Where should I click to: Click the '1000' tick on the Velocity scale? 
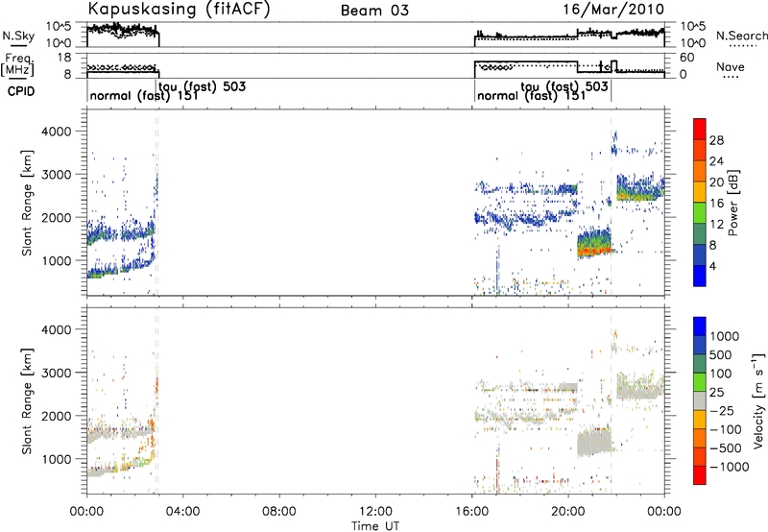click(x=725, y=336)
